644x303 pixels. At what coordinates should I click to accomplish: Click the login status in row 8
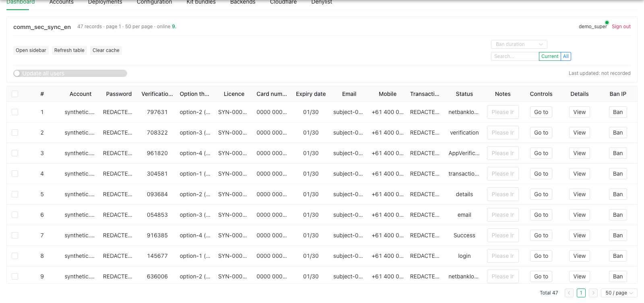464,256
